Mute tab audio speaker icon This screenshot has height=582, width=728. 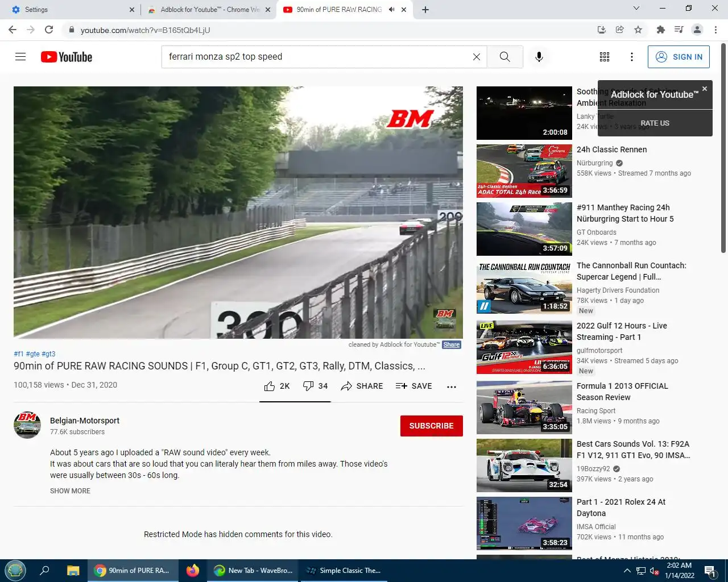pyautogui.click(x=391, y=10)
